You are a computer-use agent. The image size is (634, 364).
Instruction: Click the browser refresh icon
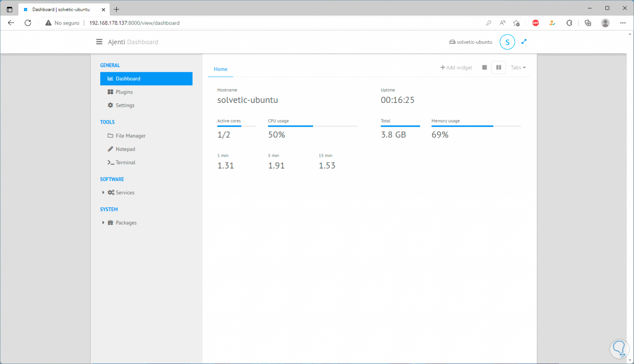click(x=28, y=23)
